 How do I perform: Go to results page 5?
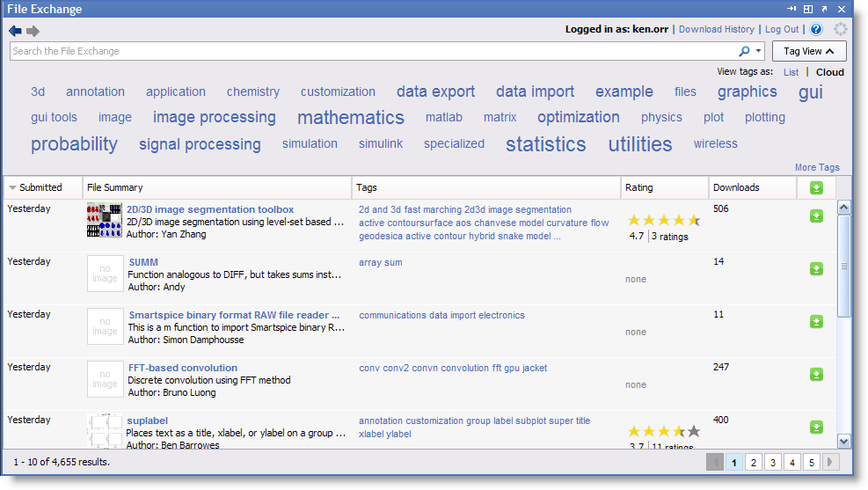pos(812,462)
